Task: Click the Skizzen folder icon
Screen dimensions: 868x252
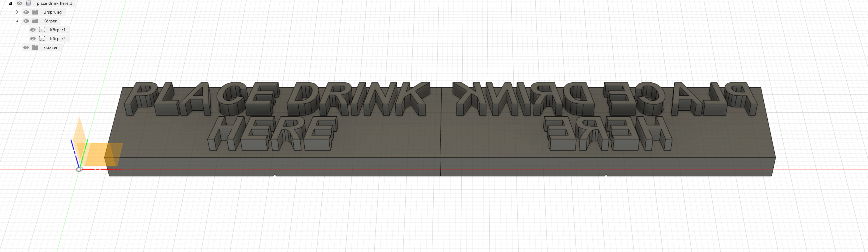Action: (35, 47)
